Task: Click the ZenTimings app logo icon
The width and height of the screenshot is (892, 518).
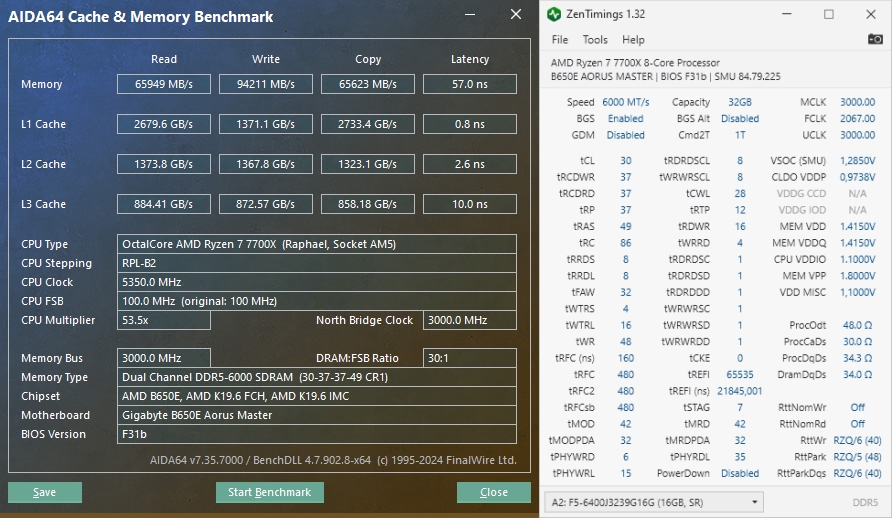Action: tap(554, 15)
